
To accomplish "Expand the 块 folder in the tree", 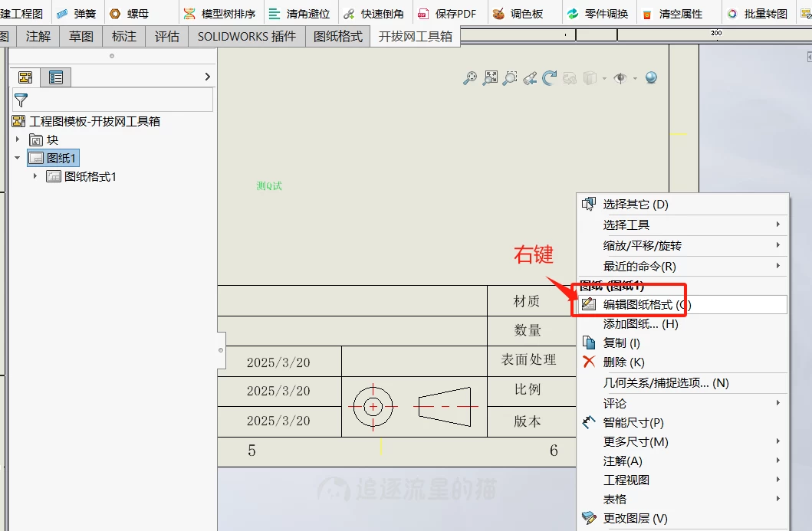I will pos(17,139).
